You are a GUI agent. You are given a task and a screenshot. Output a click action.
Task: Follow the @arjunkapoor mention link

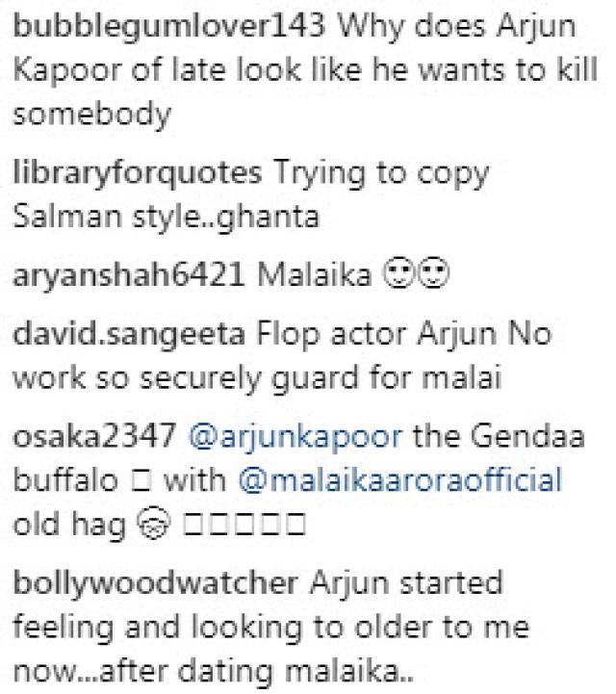pos(295,438)
